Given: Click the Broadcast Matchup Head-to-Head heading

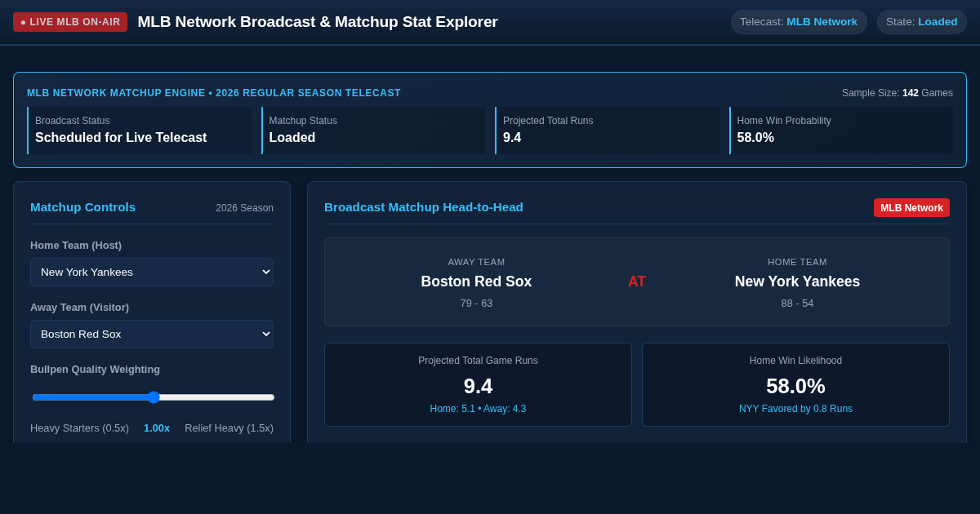Looking at the screenshot, I should click(x=424, y=207).
